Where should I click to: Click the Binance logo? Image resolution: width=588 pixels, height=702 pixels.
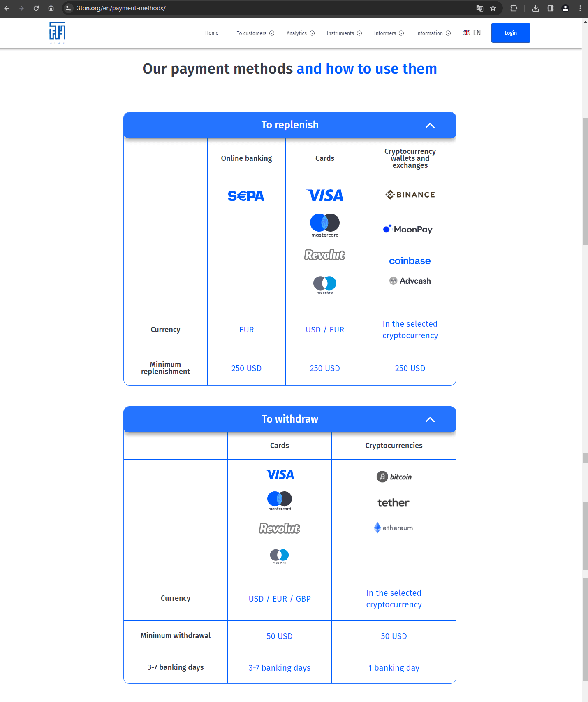[x=410, y=195]
